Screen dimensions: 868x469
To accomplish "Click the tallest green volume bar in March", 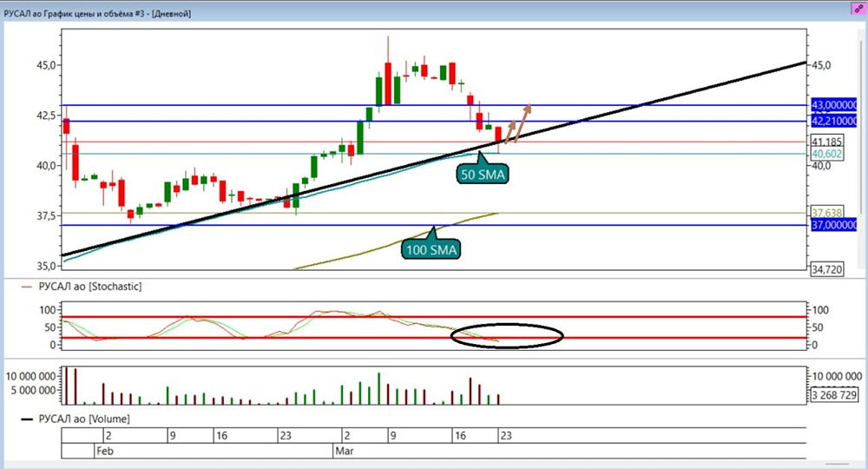I will [x=379, y=389].
